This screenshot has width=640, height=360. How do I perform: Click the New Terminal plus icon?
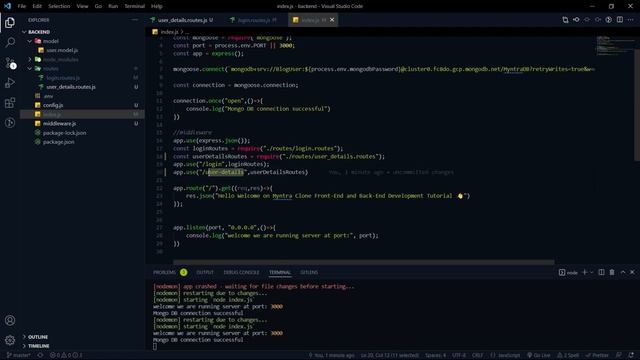584,272
